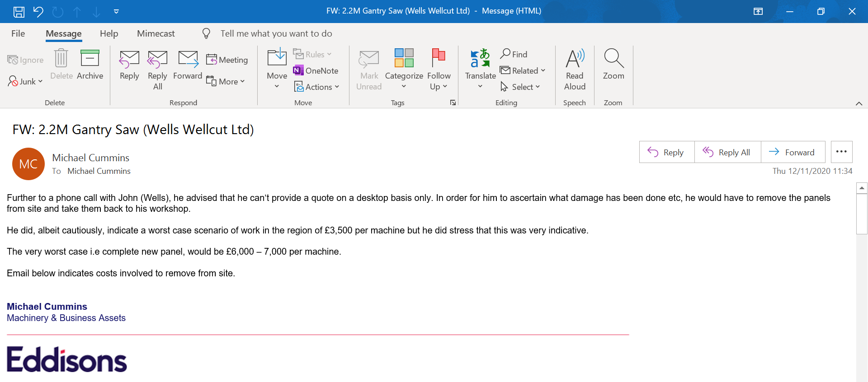Click the scrollbar up arrow
This screenshot has width=868, height=382.
point(862,188)
